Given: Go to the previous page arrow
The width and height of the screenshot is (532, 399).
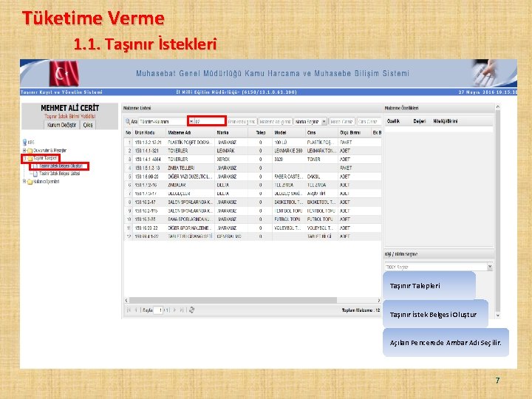Looking at the screenshot, I should pos(136,310).
